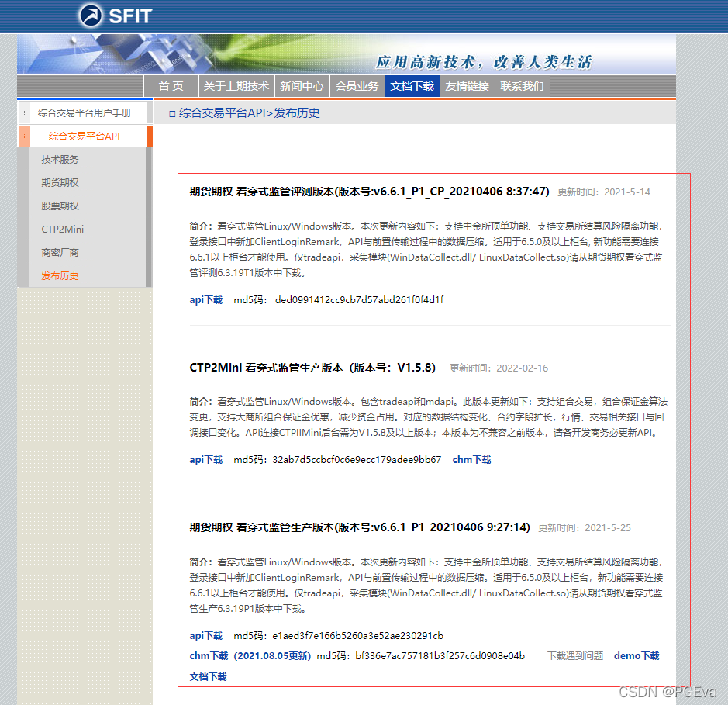Click api下载 for v6.6.1_P1_CP 评测版本
This screenshot has width=728, height=705.
pyautogui.click(x=206, y=299)
